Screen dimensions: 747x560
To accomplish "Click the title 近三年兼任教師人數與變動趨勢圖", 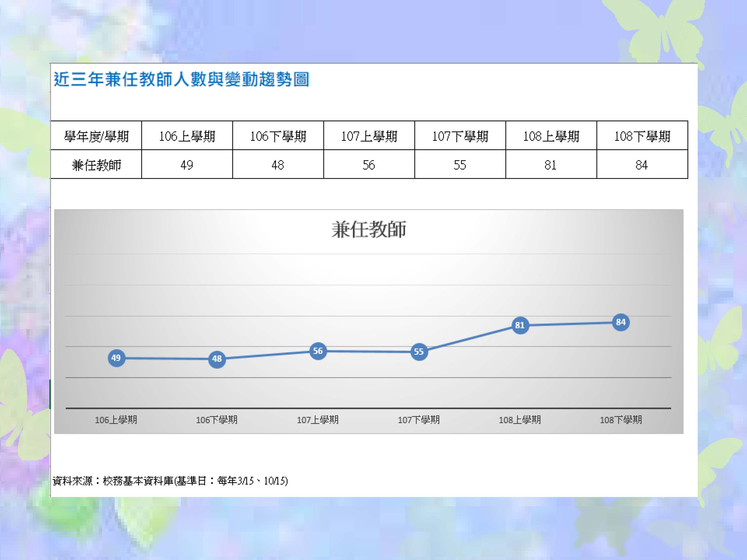I will tap(181, 79).
